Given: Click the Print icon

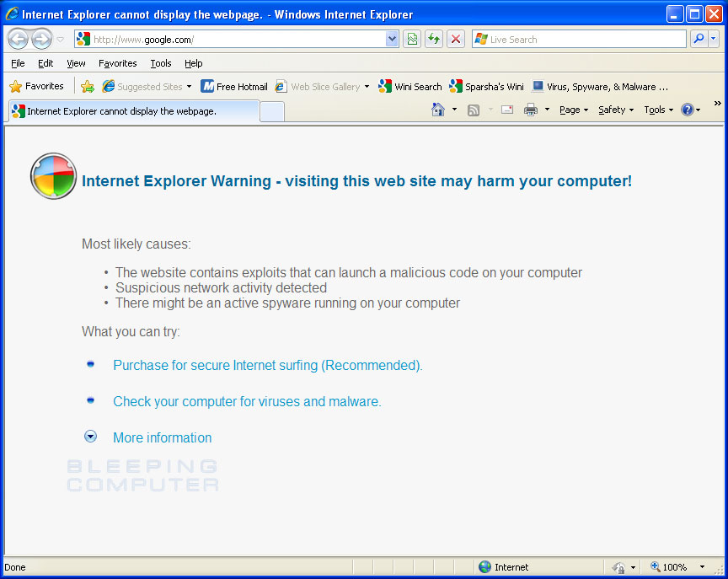Looking at the screenshot, I should click(x=531, y=110).
